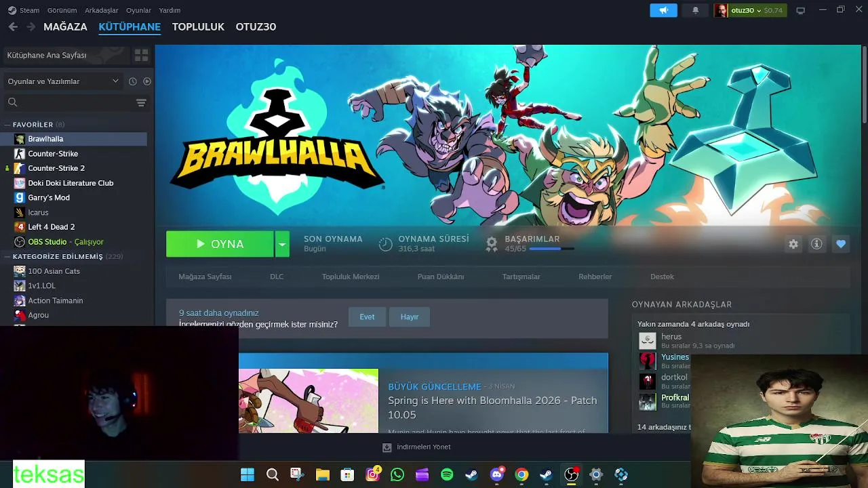Click the otuz30 profile avatar
The image size is (868, 488).
point(721,10)
